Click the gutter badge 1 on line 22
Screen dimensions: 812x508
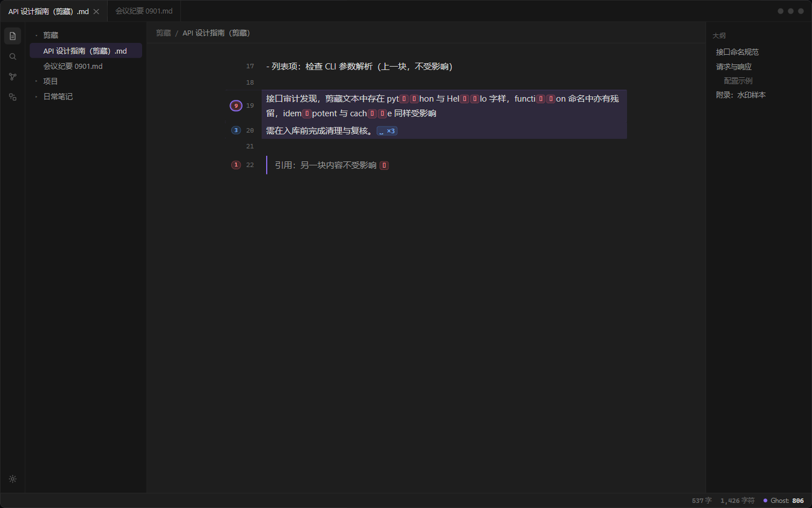point(236,165)
